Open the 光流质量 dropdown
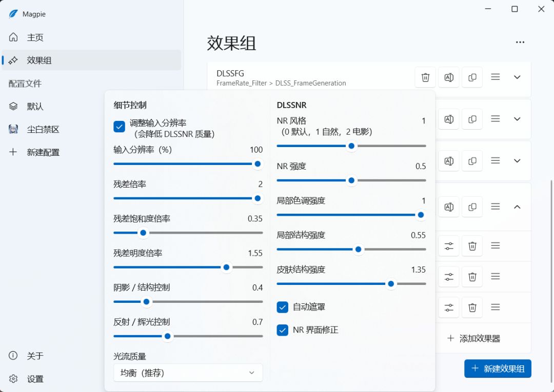The height and width of the screenshot is (392, 554). point(188,373)
